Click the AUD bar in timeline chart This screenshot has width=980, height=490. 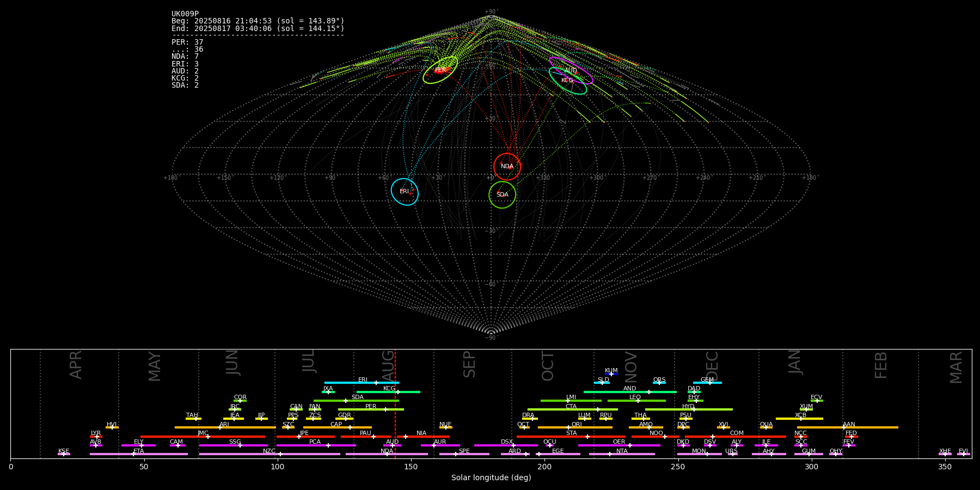pyautogui.click(x=392, y=445)
